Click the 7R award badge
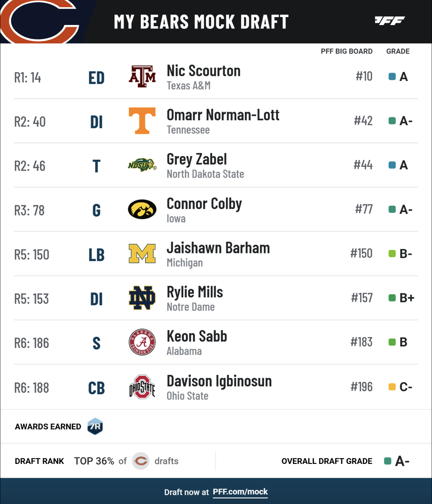Screen dimensions: 432x504 coord(95,426)
